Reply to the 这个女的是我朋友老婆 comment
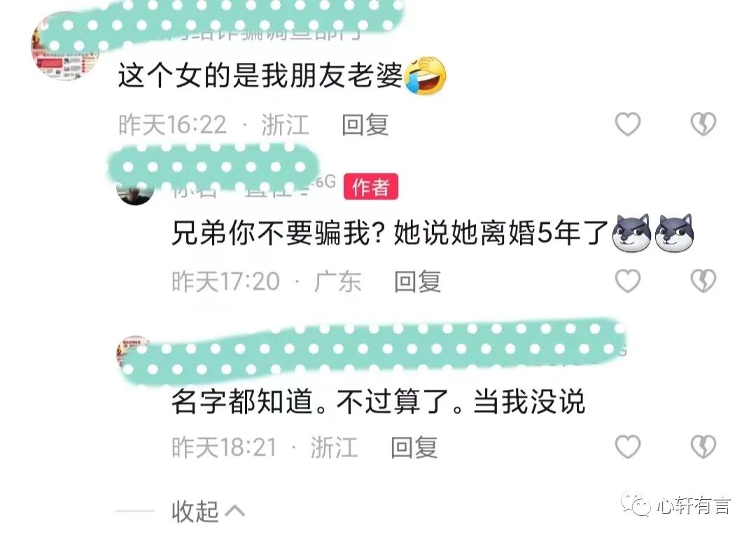Viewport: 756px width, 539px height. point(365,125)
